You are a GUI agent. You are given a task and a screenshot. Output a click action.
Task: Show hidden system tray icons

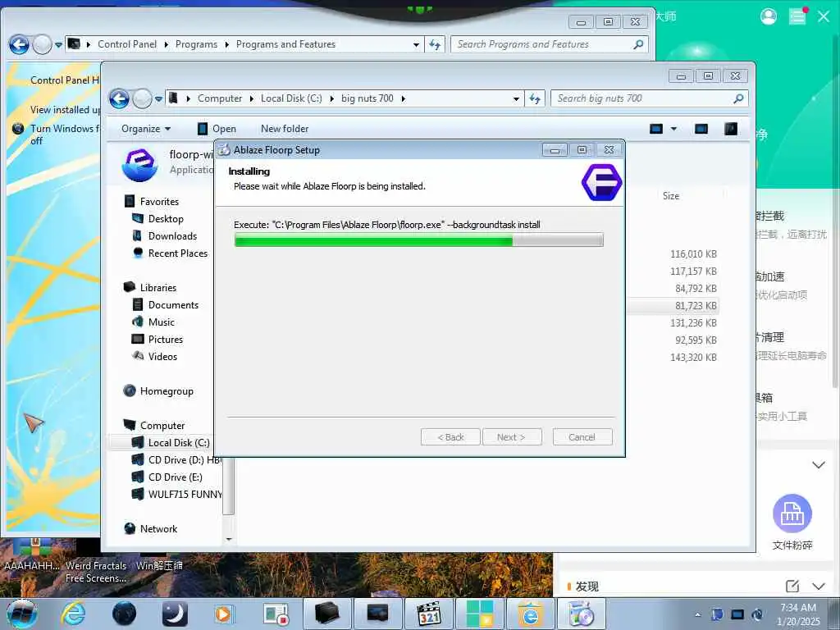(x=697, y=615)
